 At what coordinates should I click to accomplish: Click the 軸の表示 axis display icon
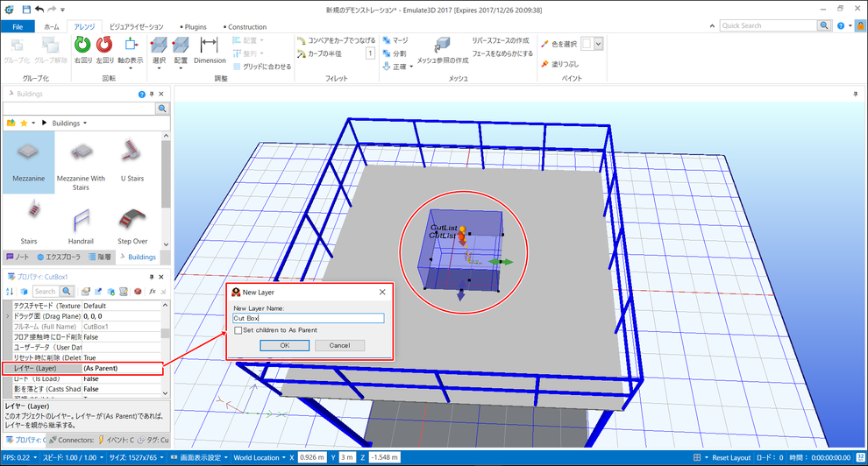coord(131,45)
